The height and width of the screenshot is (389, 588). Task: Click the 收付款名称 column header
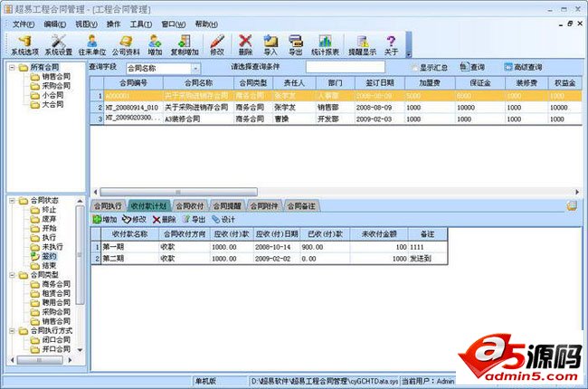pos(129,234)
